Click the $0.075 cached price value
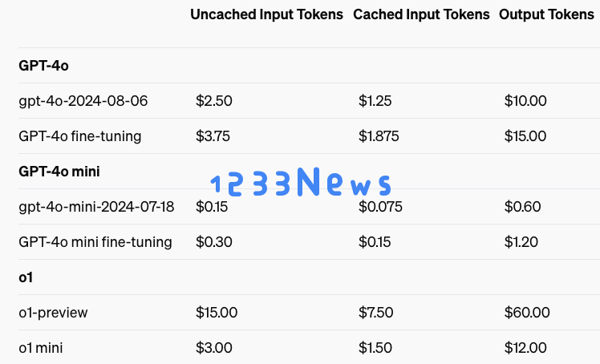 [380, 207]
